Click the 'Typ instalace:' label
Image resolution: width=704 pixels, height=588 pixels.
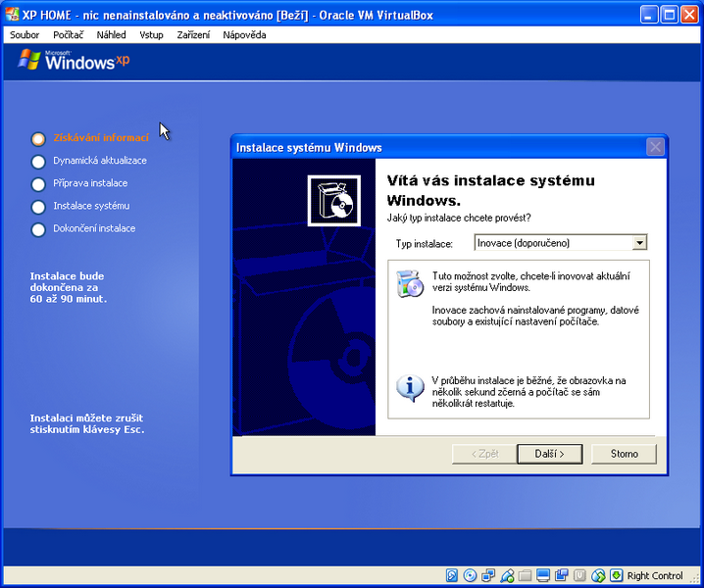click(x=425, y=244)
